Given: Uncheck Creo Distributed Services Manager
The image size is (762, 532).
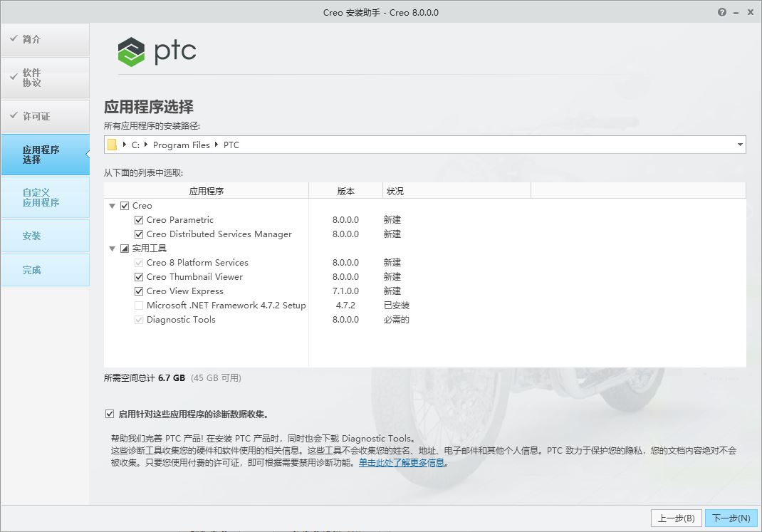Looking at the screenshot, I should click(x=138, y=234).
